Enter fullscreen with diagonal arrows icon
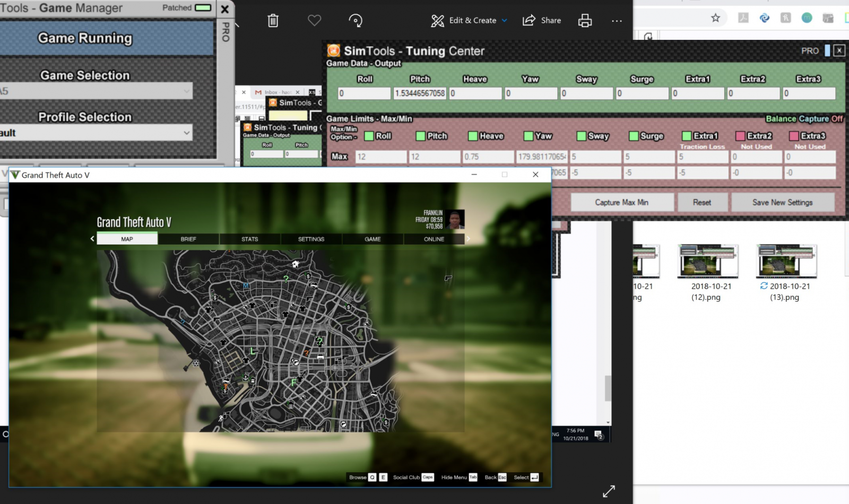The image size is (849, 504). (x=609, y=491)
